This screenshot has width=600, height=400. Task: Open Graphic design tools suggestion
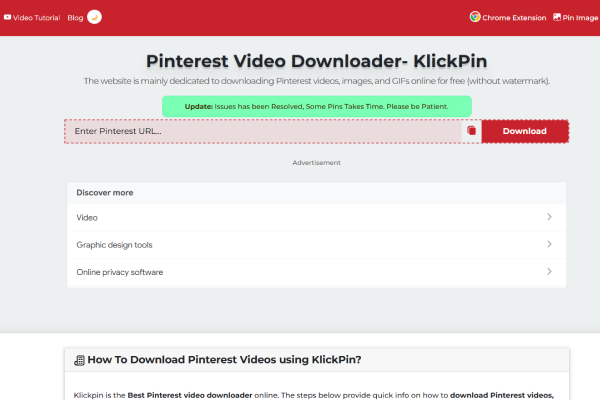316,245
